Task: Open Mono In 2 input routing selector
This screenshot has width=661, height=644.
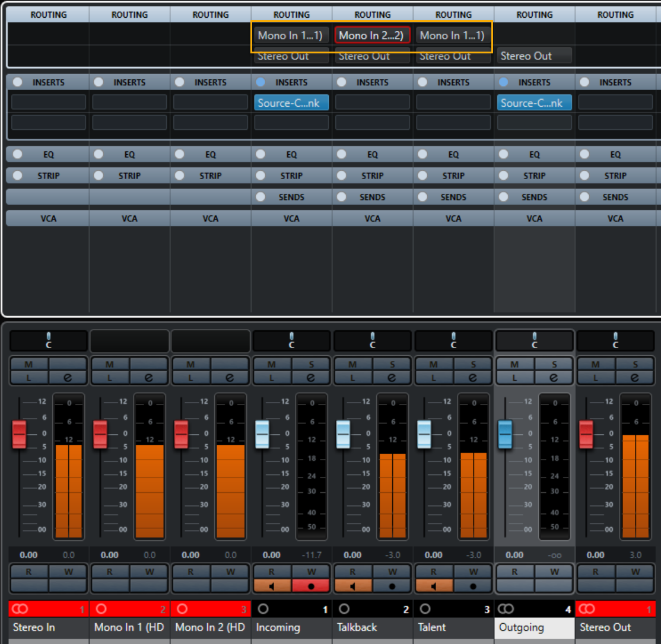Action: click(372, 36)
